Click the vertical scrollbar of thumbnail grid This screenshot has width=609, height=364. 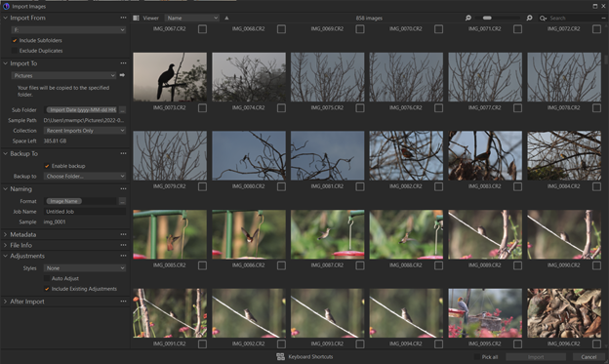(x=606, y=60)
